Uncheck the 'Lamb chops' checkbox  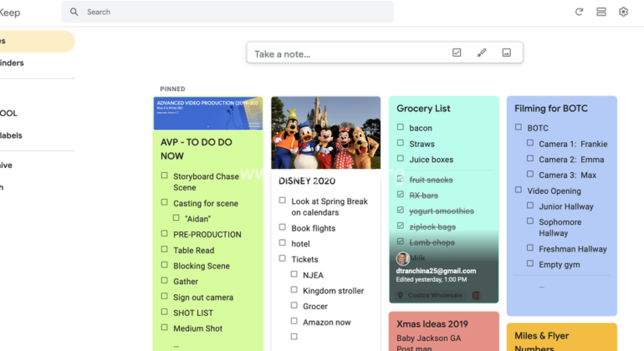[401, 242]
